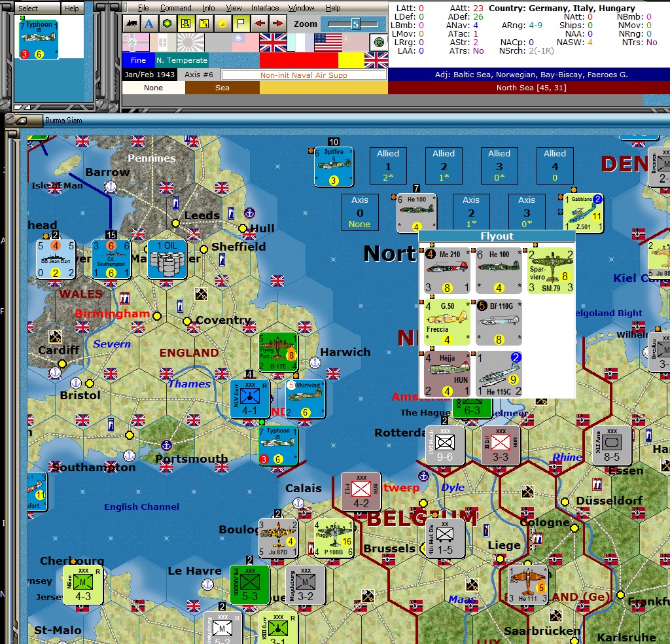This screenshot has width=670, height=644.
Task: Click the green hexagon toolbar icon
Action: [167, 24]
